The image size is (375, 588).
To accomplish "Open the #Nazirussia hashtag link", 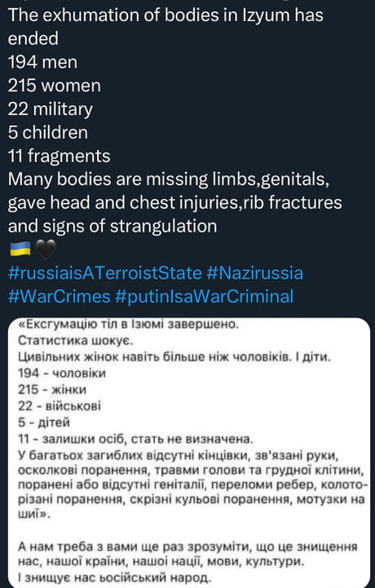I will click(254, 272).
